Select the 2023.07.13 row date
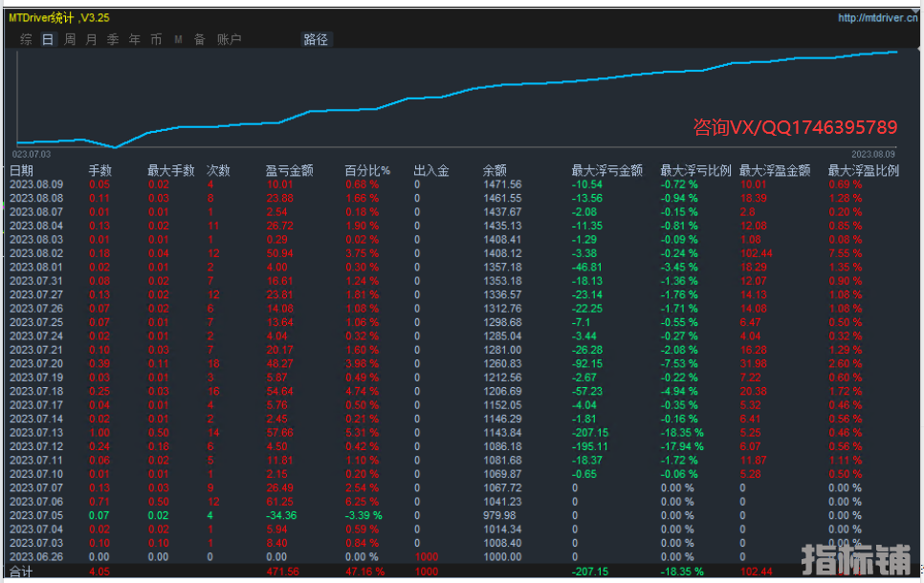The width and height of the screenshot is (924, 583). (x=35, y=432)
